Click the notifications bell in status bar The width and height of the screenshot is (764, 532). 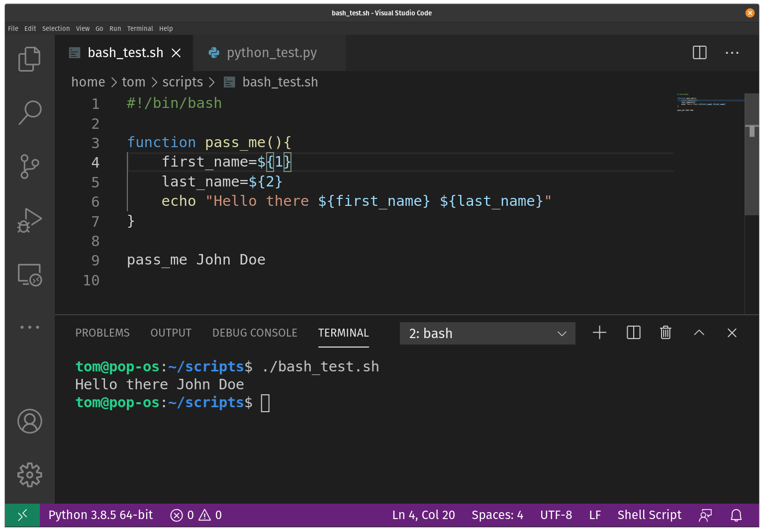pos(736,515)
